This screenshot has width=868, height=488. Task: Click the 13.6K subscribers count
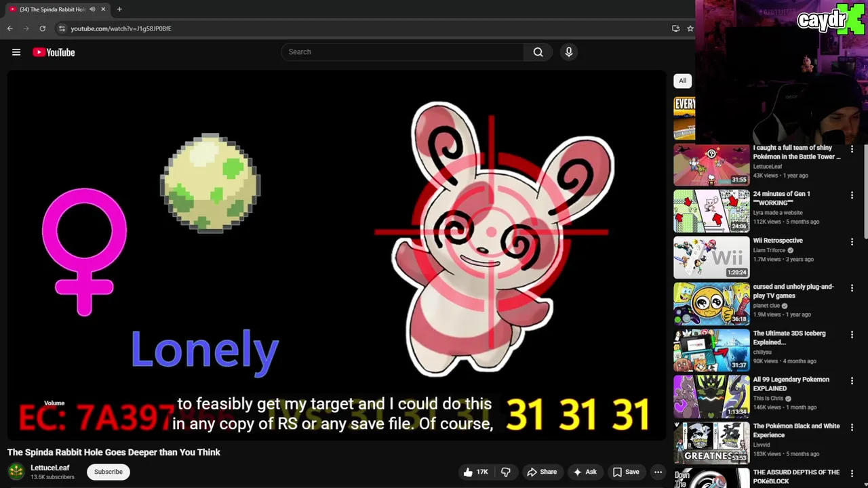(52, 477)
